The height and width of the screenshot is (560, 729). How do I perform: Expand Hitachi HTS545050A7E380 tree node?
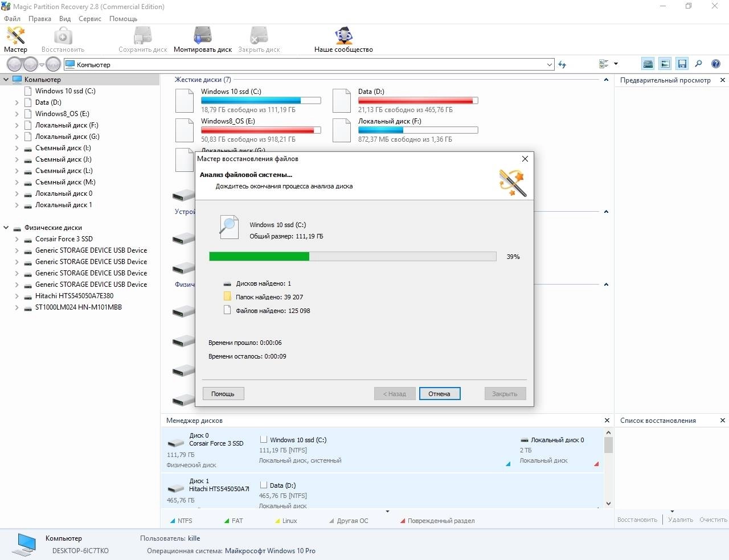17,296
